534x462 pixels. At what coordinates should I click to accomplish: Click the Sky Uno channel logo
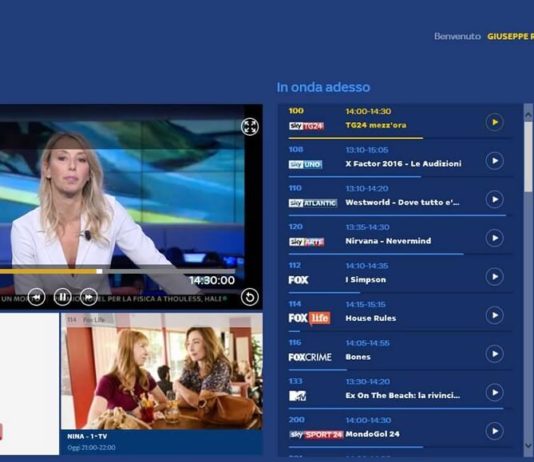coord(305,164)
